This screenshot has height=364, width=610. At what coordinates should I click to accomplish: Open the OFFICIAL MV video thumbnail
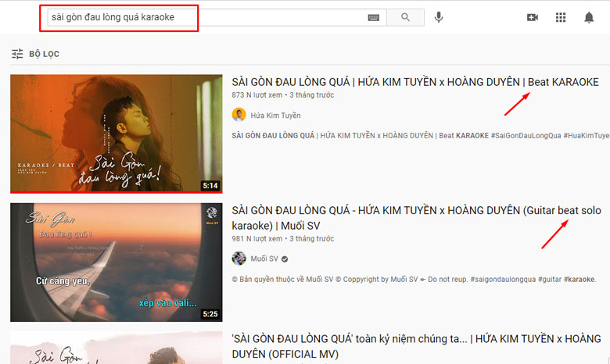(117, 348)
